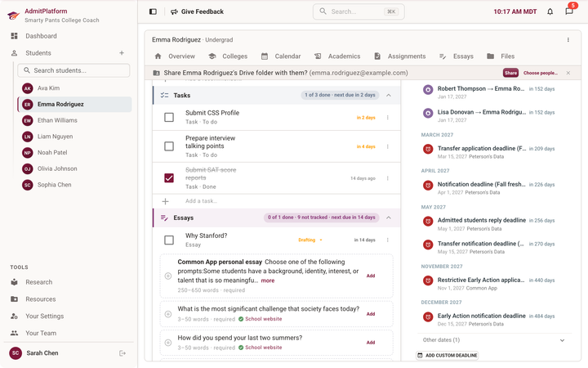This screenshot has height=368, width=588.
Task: Collapse the Tasks section chevron
Action: pos(389,96)
